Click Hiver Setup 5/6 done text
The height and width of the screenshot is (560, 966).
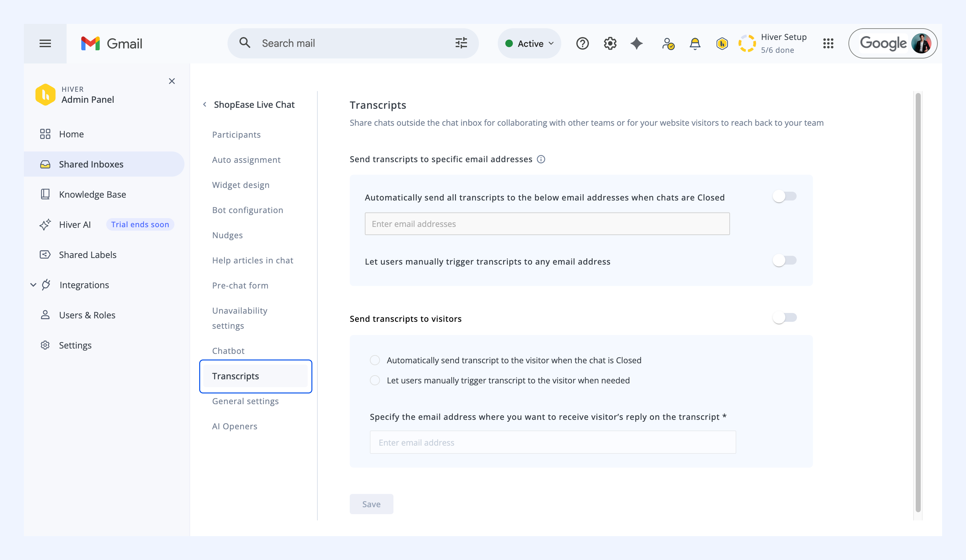coord(783,43)
